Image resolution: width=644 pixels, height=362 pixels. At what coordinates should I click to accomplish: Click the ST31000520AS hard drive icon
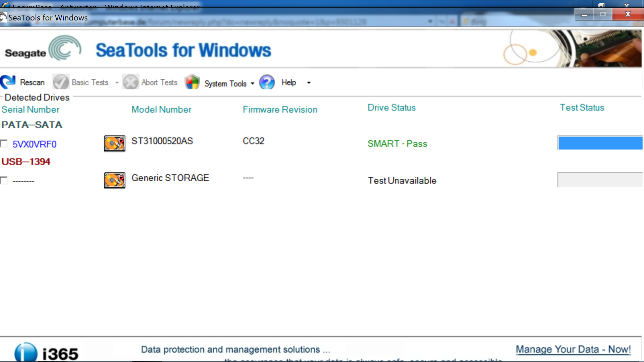tap(114, 144)
